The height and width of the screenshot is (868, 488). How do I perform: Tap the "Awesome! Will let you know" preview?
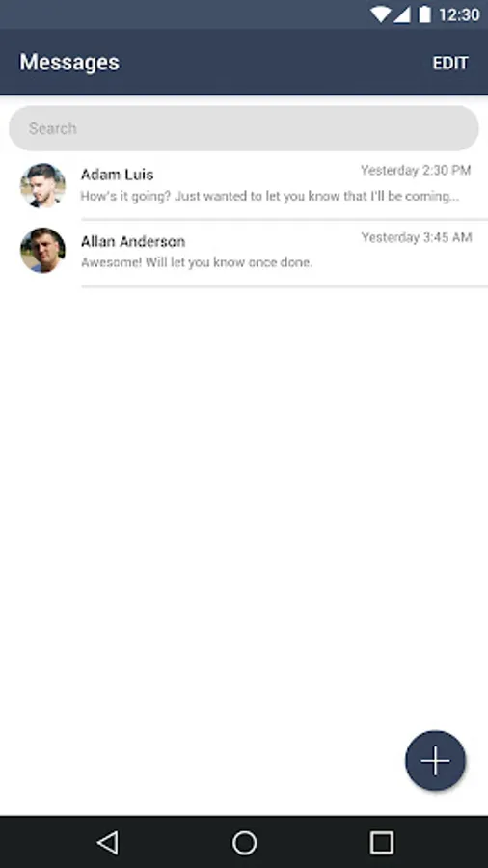click(x=197, y=263)
